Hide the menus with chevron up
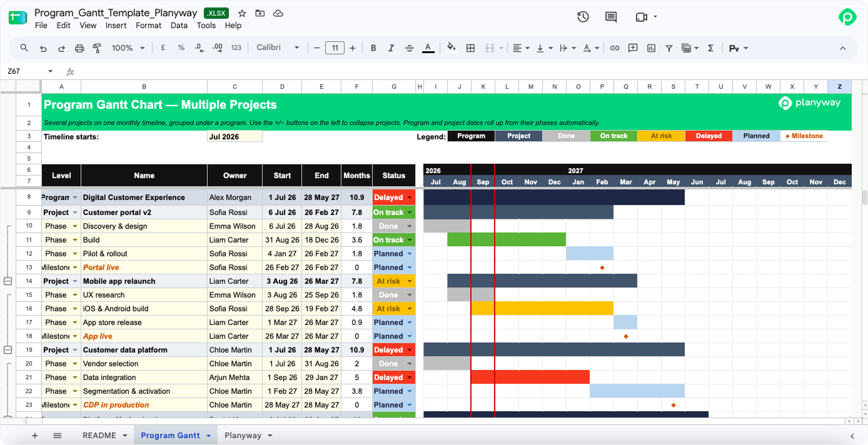Viewport: 868px width, 445px height. (x=842, y=48)
